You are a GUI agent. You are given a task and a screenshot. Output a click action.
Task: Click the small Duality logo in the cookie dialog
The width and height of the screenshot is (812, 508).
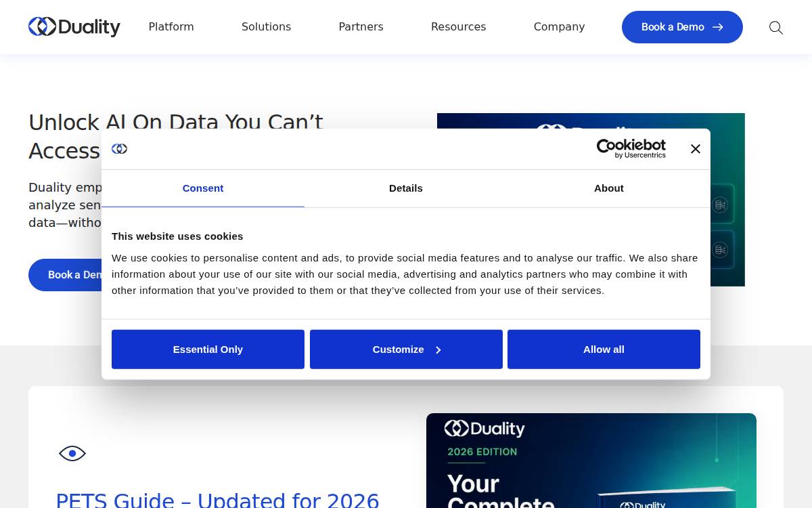120,149
